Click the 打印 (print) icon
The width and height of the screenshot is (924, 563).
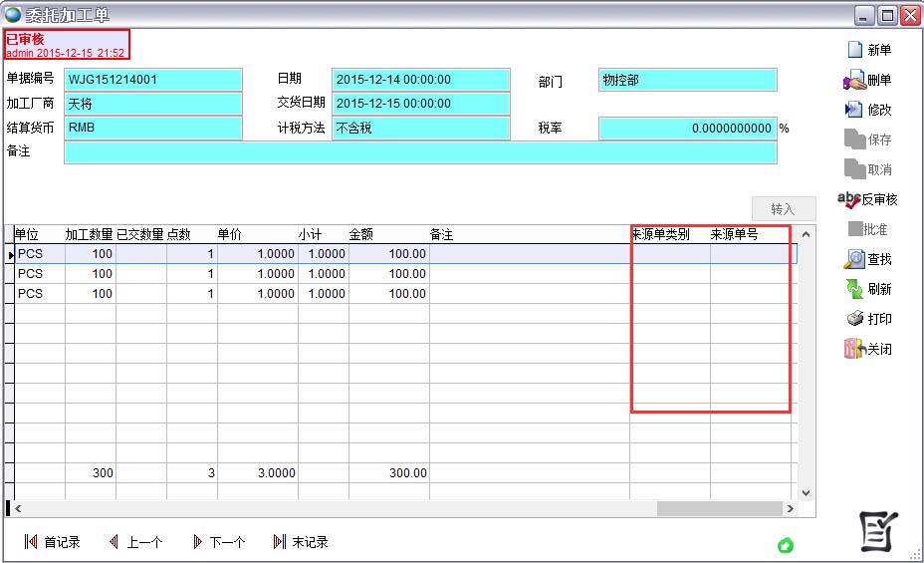click(854, 319)
